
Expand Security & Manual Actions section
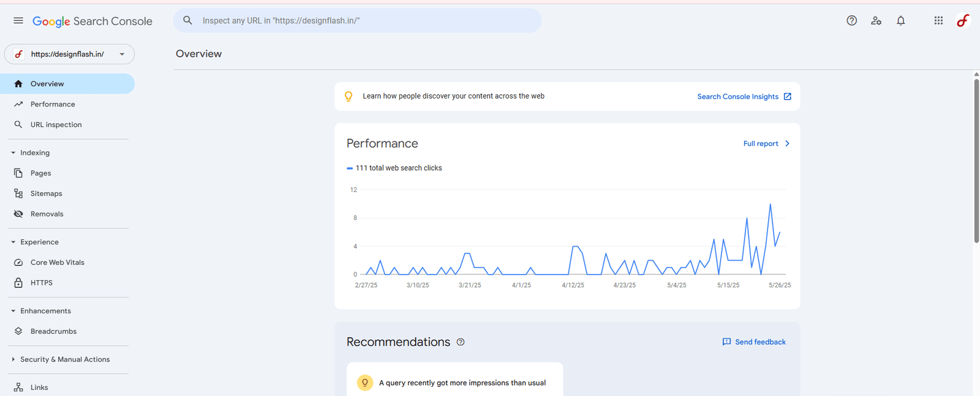(x=13, y=359)
